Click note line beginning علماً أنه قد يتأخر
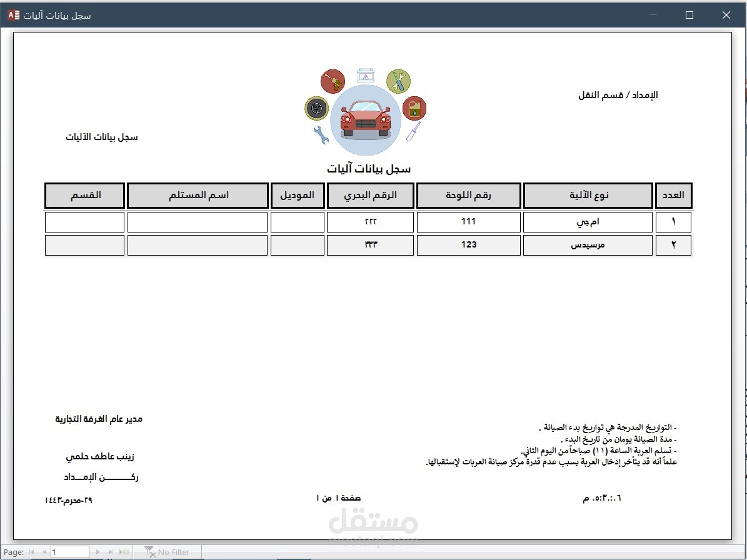This screenshot has height=560, width=747. [x=551, y=462]
